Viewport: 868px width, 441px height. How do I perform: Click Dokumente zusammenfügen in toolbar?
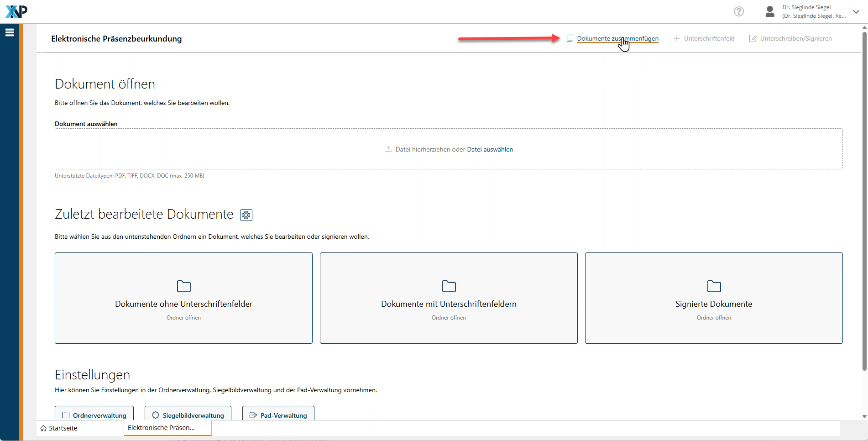pyautogui.click(x=617, y=39)
